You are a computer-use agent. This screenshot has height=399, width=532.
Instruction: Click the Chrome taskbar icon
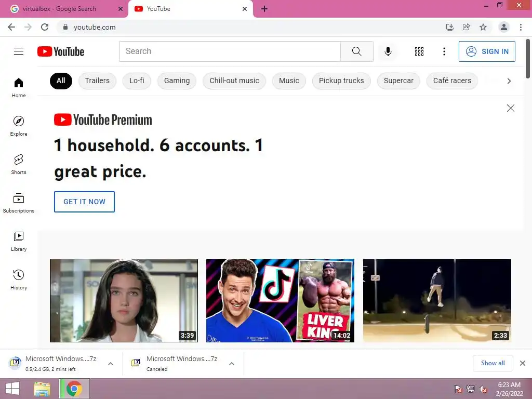point(74,389)
